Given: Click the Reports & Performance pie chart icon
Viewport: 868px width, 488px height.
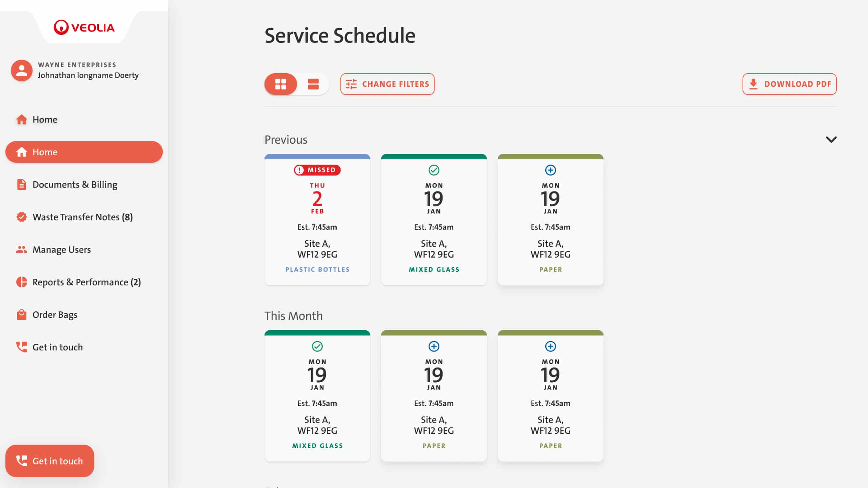Looking at the screenshot, I should pos(21,282).
